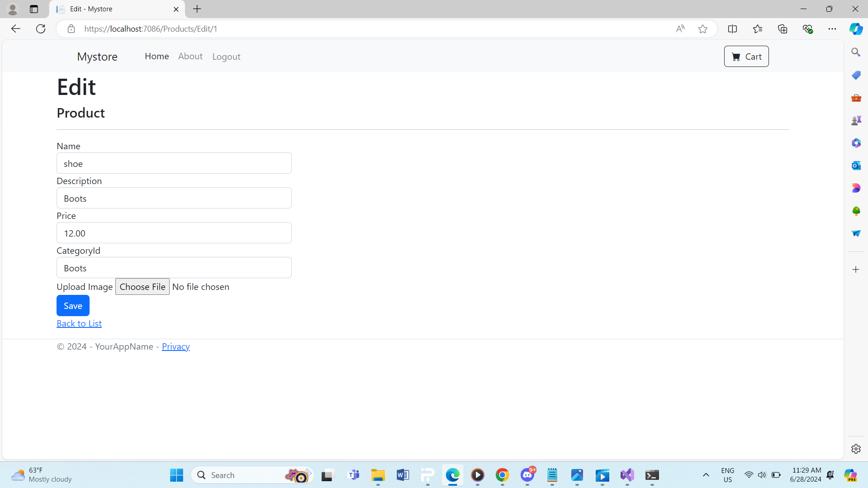The image size is (868, 488).
Task: Show hidden system tray icons
Action: [706, 475]
